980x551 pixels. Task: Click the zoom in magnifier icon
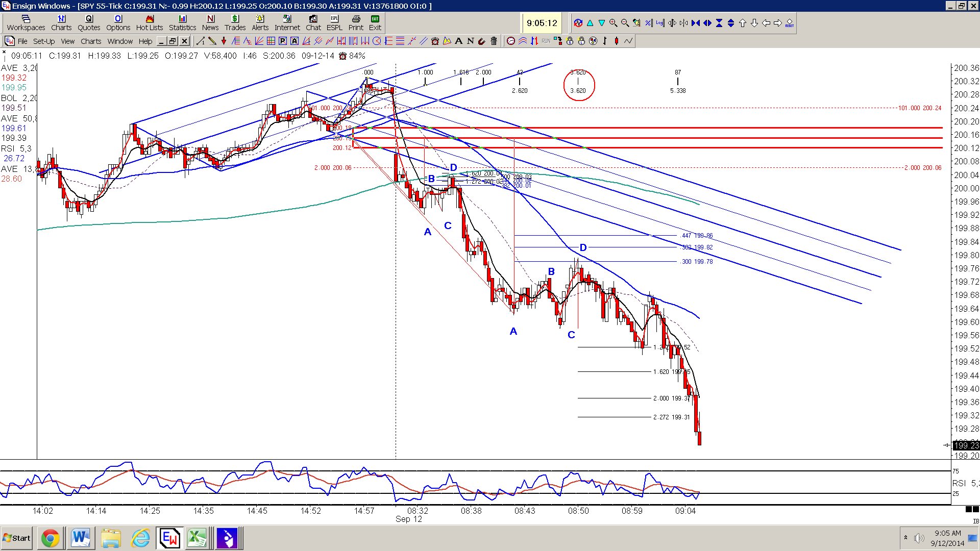click(x=613, y=23)
